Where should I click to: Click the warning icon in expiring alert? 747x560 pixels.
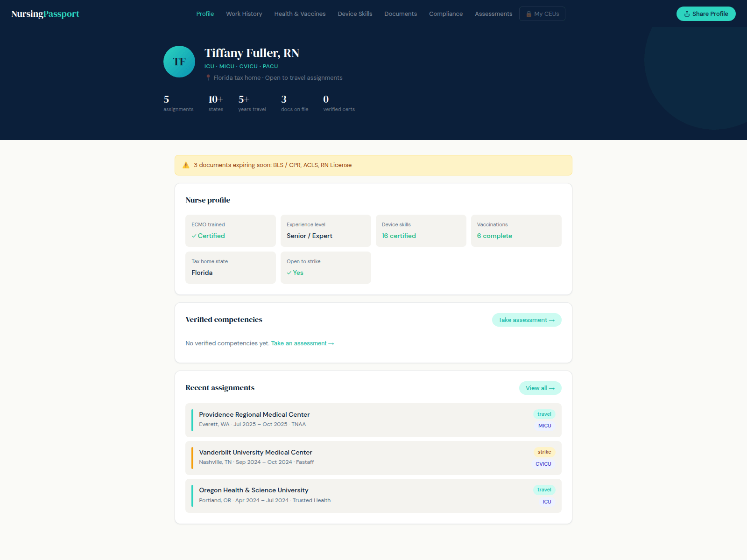[x=186, y=165]
